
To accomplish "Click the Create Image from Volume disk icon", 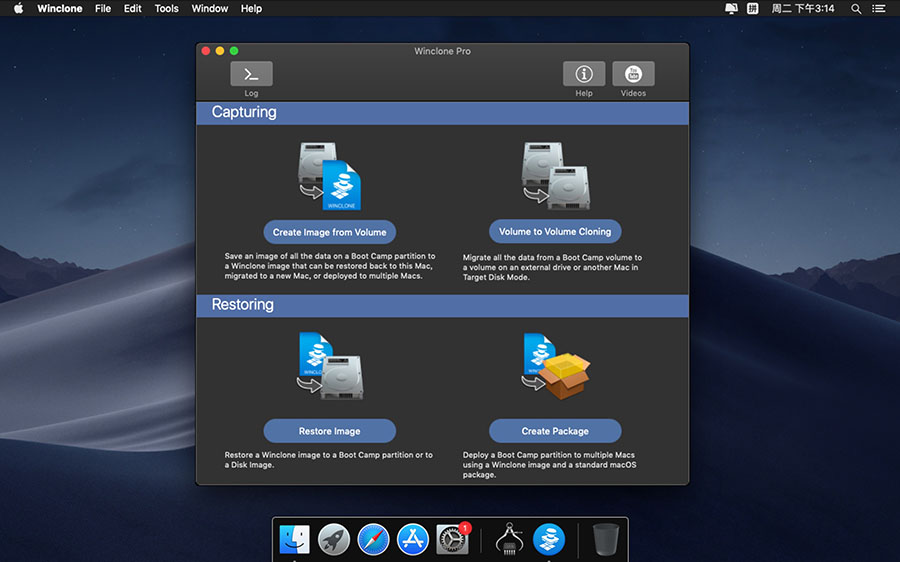I will pyautogui.click(x=329, y=176).
